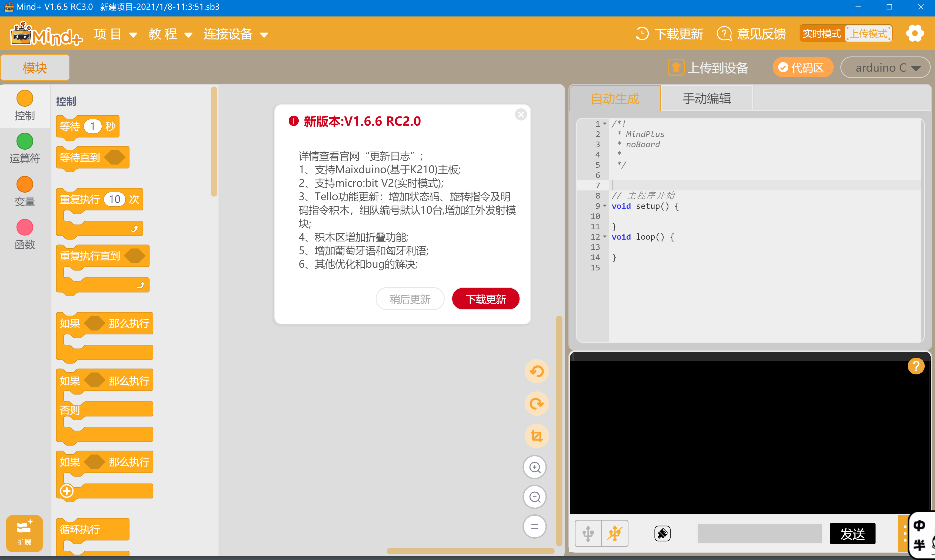Close the new version dialog
This screenshot has width=935, height=560.
(521, 115)
